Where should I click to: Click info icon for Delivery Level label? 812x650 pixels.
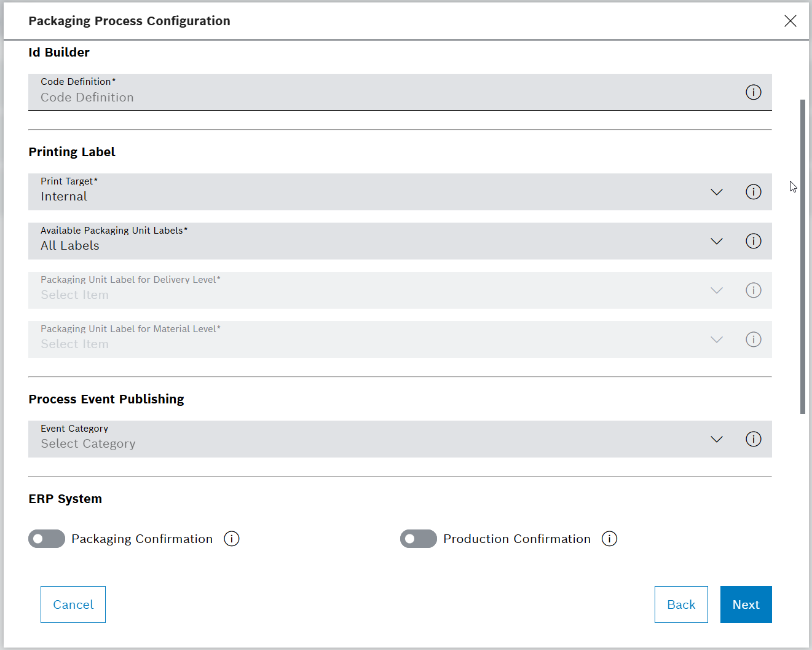753,290
